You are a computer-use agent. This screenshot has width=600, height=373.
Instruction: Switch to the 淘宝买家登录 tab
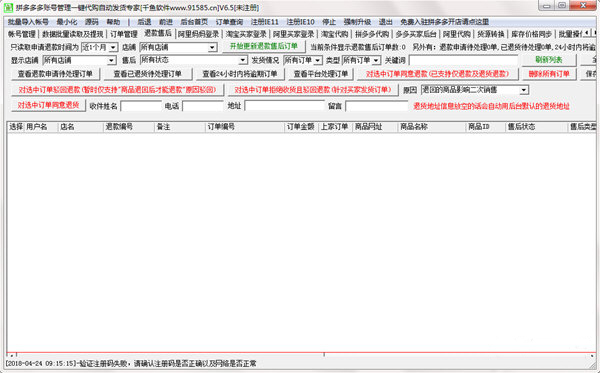246,34
